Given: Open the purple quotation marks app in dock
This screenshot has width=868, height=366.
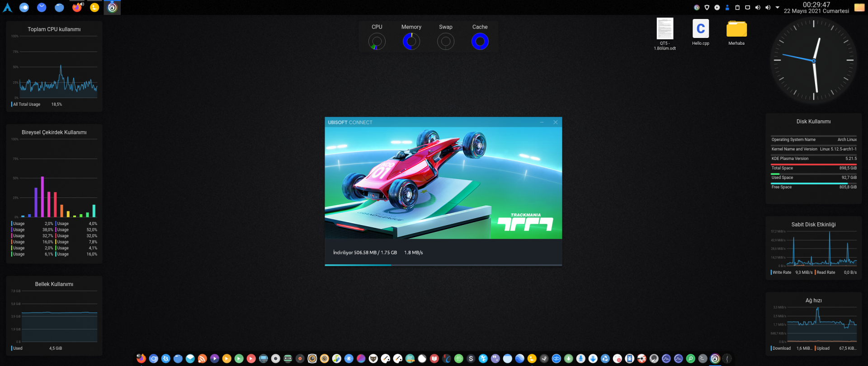Looking at the screenshot, I should point(495,359).
